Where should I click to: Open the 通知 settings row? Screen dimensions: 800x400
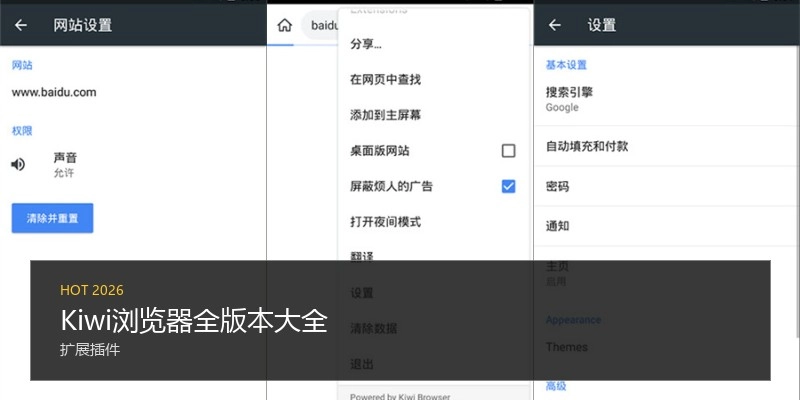tap(667, 226)
